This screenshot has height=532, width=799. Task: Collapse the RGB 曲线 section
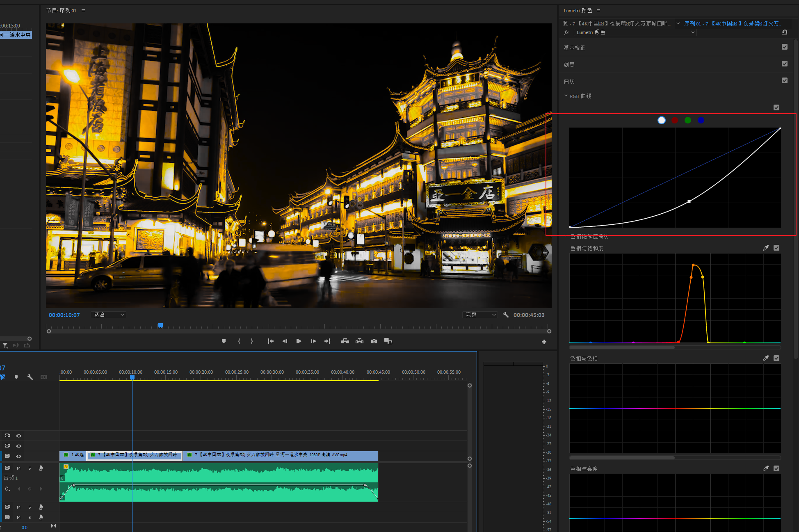click(x=566, y=96)
